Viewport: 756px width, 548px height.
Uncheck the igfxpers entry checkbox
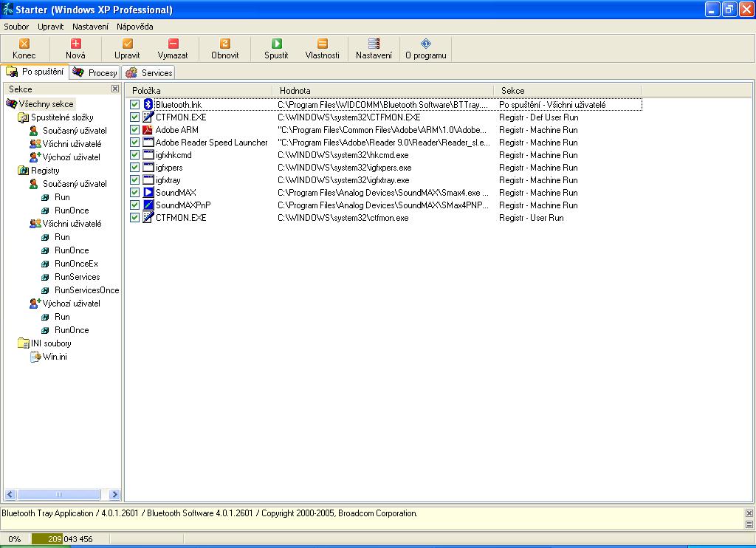[x=134, y=168]
